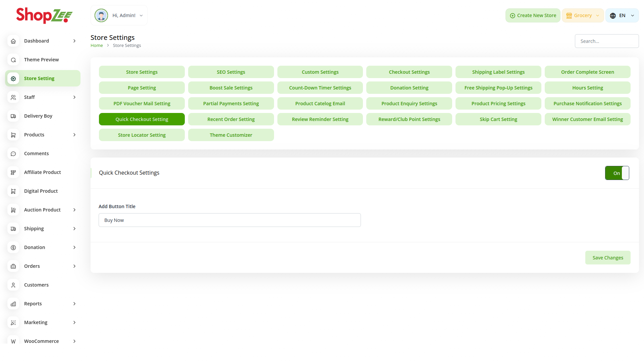This screenshot has height=362, width=644.
Task: Click the Affiliate Product sidebar icon
Action: [13, 172]
